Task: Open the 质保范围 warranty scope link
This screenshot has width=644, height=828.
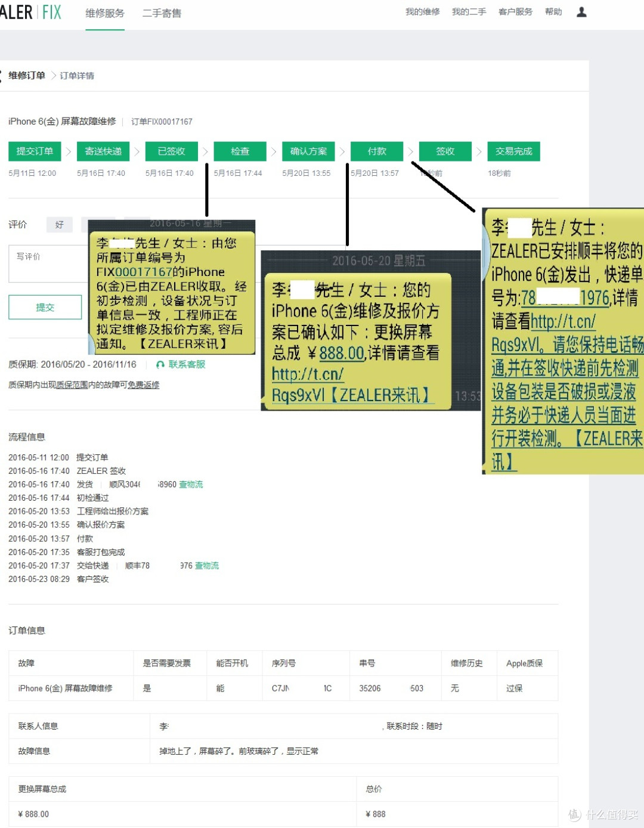Action: [72, 385]
